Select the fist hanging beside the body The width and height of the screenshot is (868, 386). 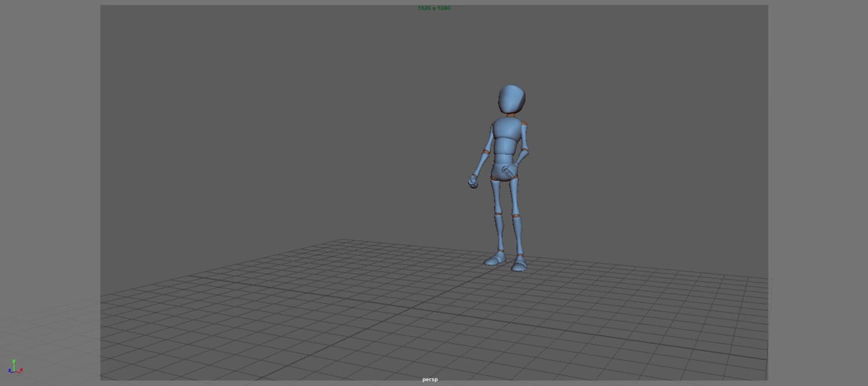pyautogui.click(x=473, y=181)
